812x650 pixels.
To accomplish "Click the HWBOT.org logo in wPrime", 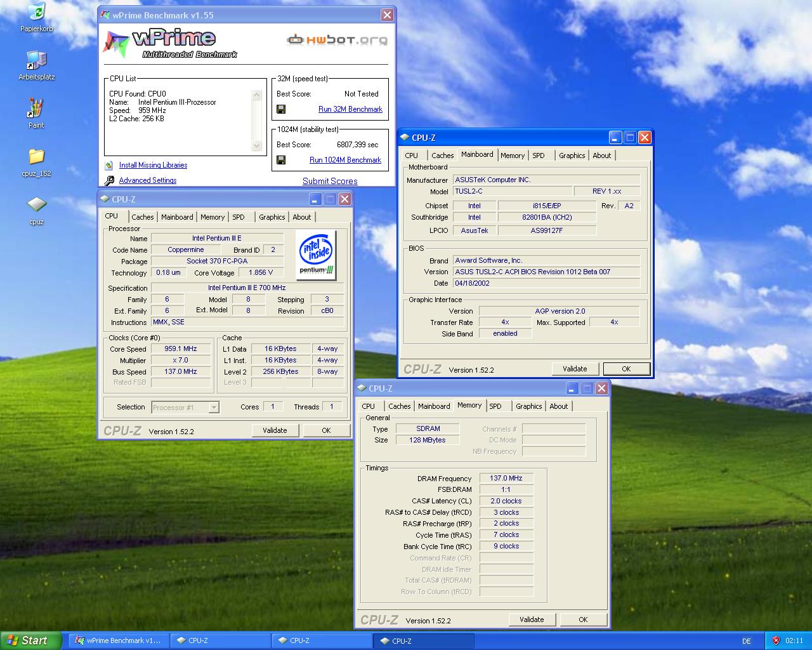I will point(337,40).
